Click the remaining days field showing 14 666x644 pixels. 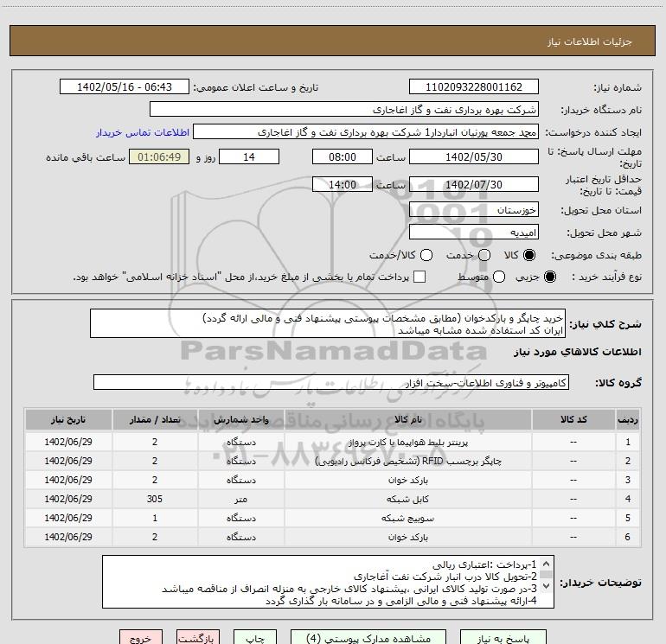[x=249, y=156]
